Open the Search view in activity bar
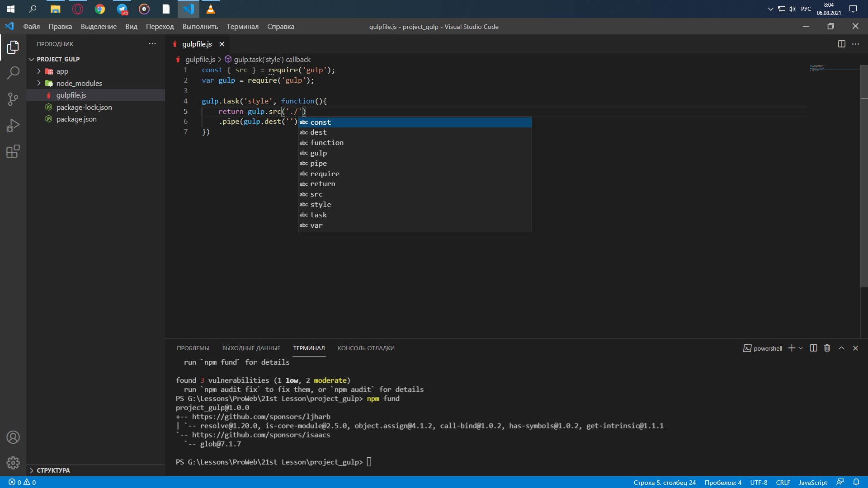 click(x=13, y=72)
